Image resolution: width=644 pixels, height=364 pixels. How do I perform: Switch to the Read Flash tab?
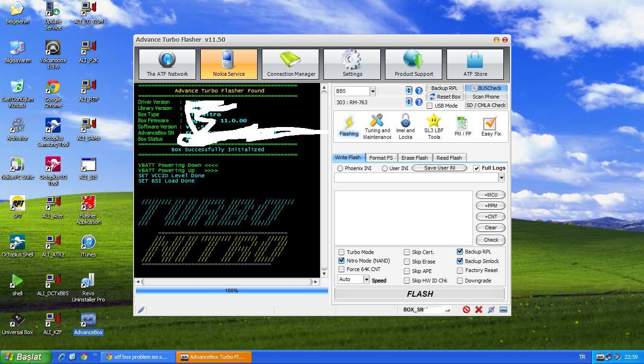[449, 158]
